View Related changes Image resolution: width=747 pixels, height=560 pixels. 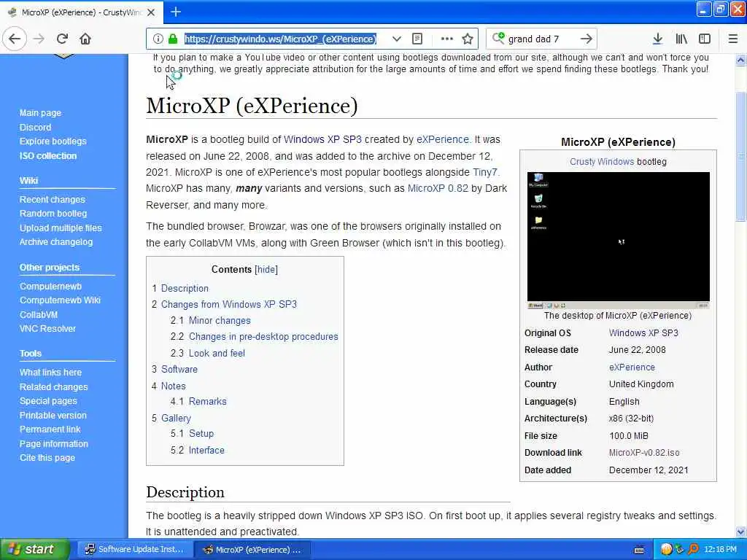54,387
